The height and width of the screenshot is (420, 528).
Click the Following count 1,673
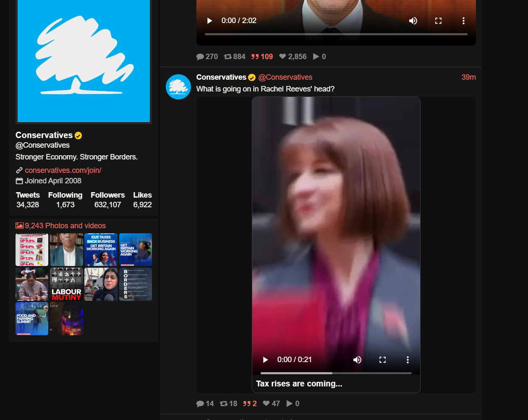pos(65,205)
